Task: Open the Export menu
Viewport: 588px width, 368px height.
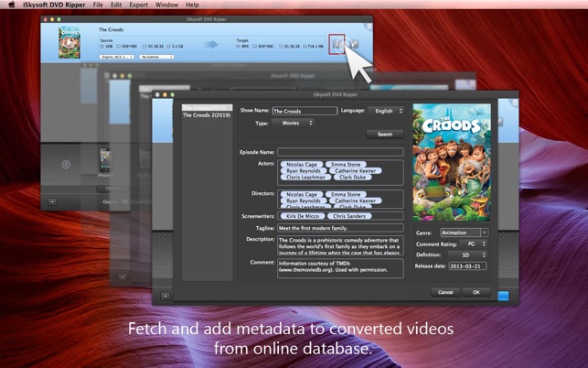Action: (138, 5)
